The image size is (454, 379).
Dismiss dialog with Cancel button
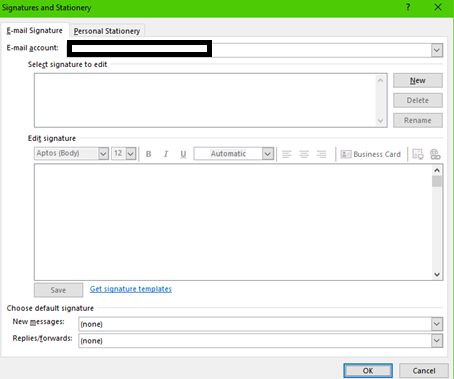click(x=424, y=371)
